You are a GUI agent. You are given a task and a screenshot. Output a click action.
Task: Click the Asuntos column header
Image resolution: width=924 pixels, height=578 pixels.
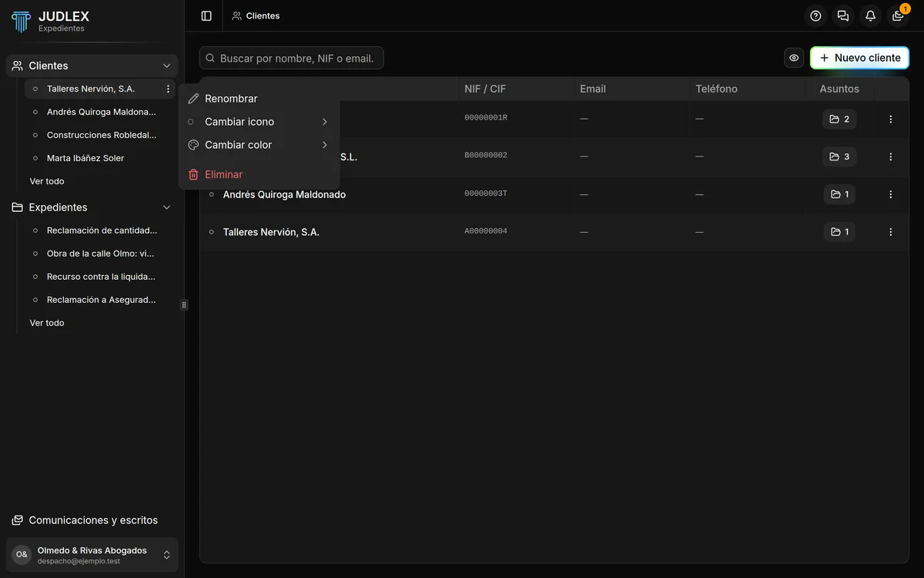(839, 89)
